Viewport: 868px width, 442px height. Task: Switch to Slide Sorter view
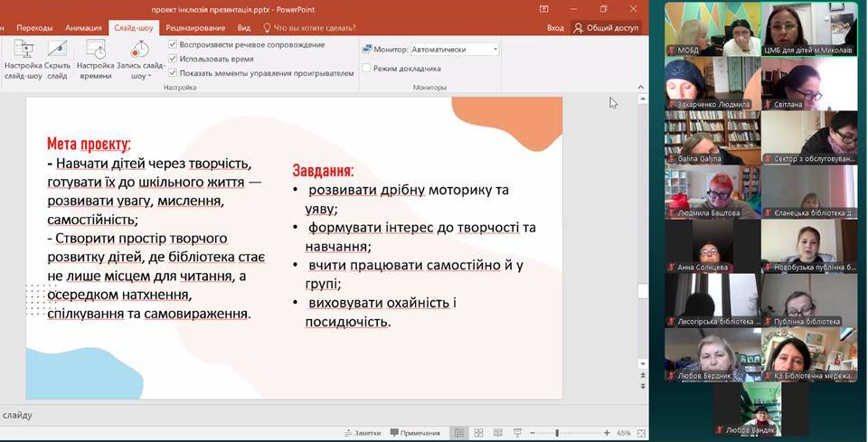[x=476, y=433]
